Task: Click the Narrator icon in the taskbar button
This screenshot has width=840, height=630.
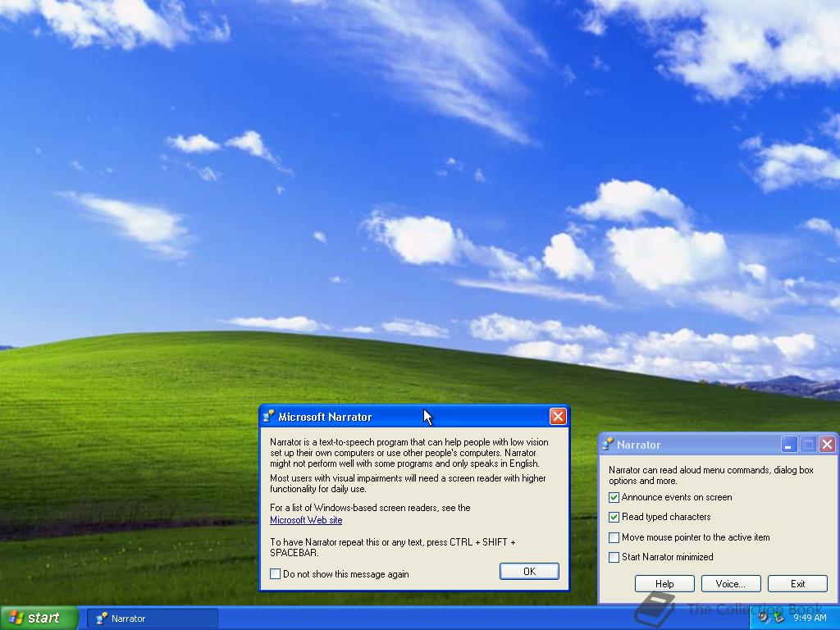Action: [101, 619]
